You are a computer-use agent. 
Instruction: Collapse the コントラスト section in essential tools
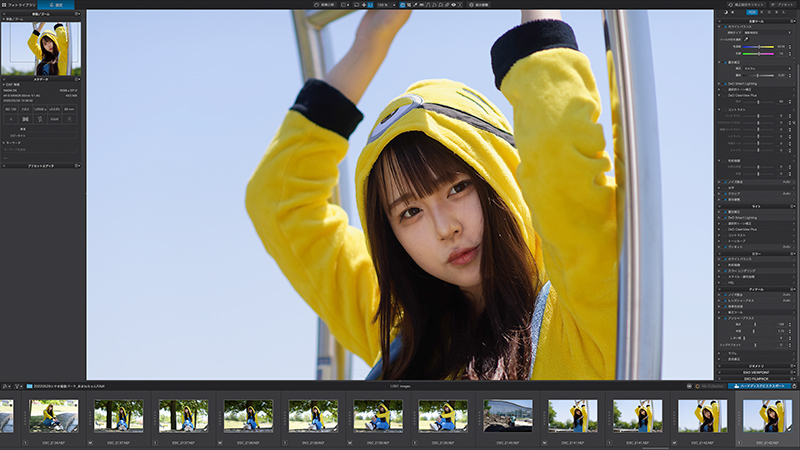coord(719,109)
